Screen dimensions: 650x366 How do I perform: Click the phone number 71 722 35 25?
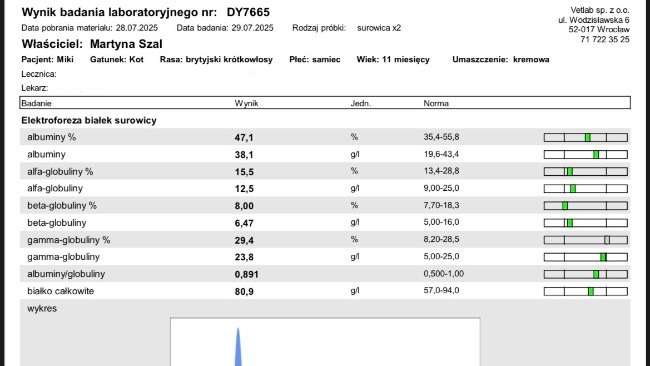tap(605, 39)
